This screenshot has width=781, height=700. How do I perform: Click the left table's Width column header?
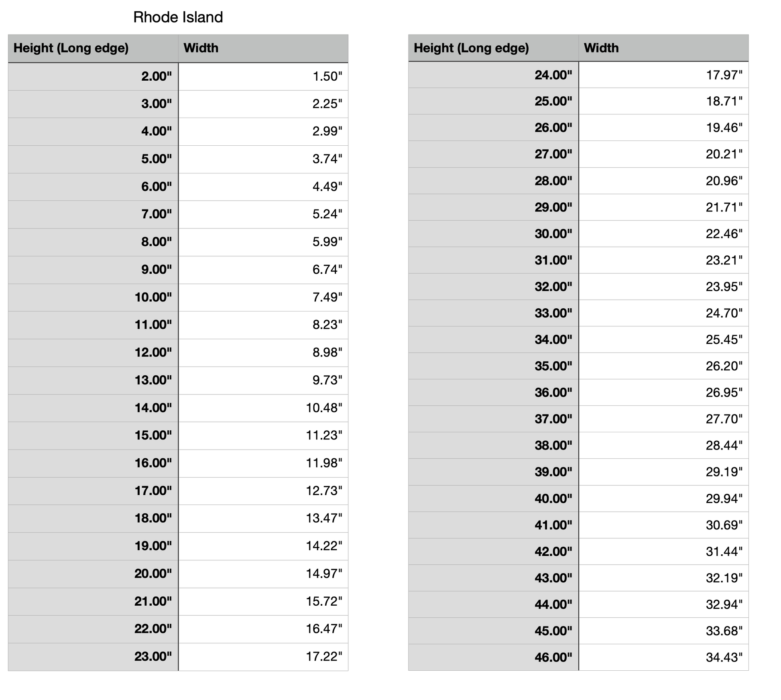coord(201,48)
